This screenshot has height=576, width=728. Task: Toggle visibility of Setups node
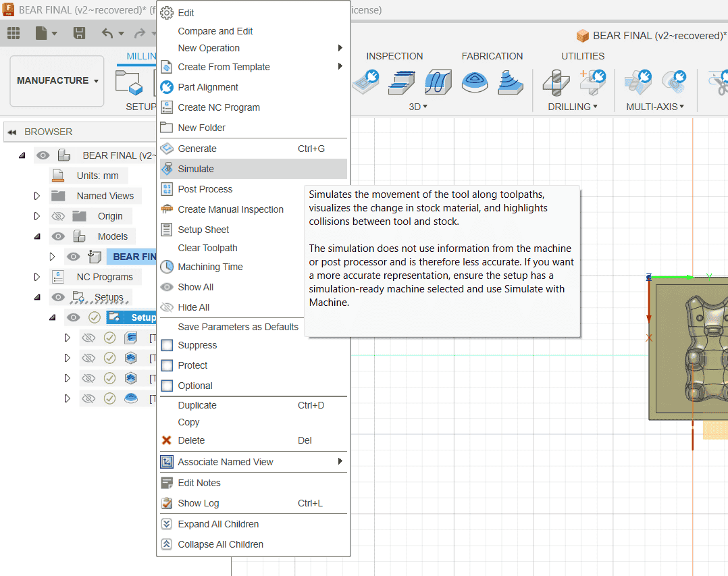[58, 297]
